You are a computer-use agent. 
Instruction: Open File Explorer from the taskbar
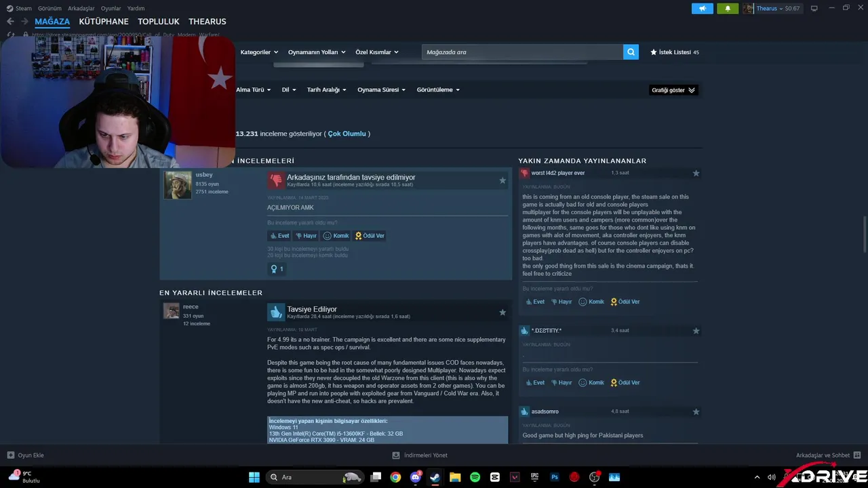[455, 477]
